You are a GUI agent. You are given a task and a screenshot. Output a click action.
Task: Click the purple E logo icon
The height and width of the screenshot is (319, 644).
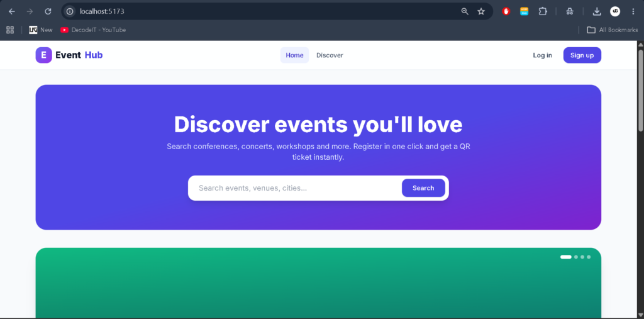(43, 55)
